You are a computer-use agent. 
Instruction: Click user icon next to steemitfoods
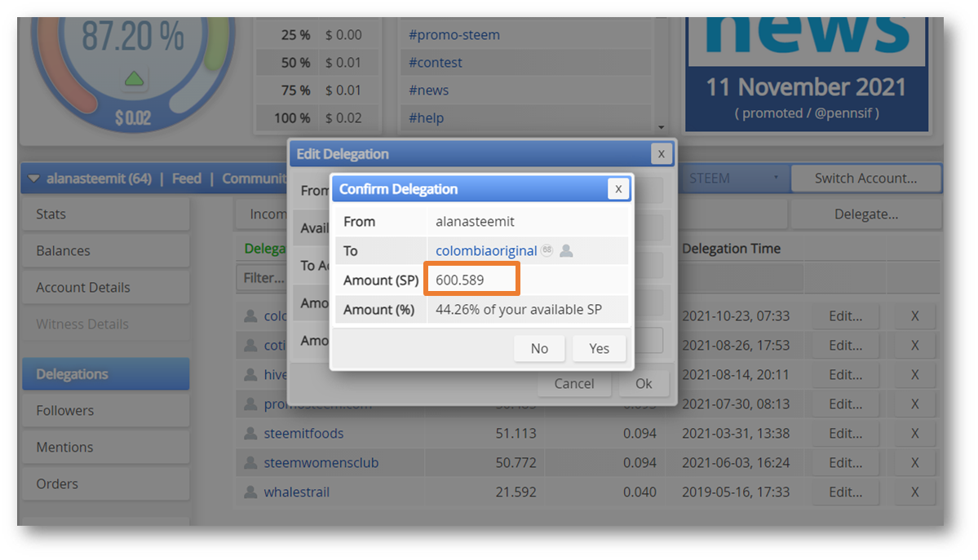coord(250,433)
